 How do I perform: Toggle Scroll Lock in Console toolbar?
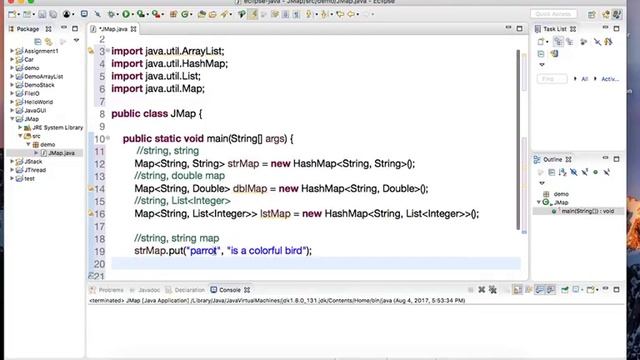pos(518,290)
